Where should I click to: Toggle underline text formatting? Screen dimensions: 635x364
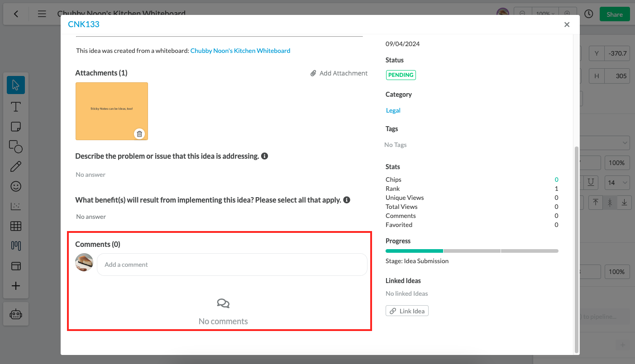coord(591,183)
